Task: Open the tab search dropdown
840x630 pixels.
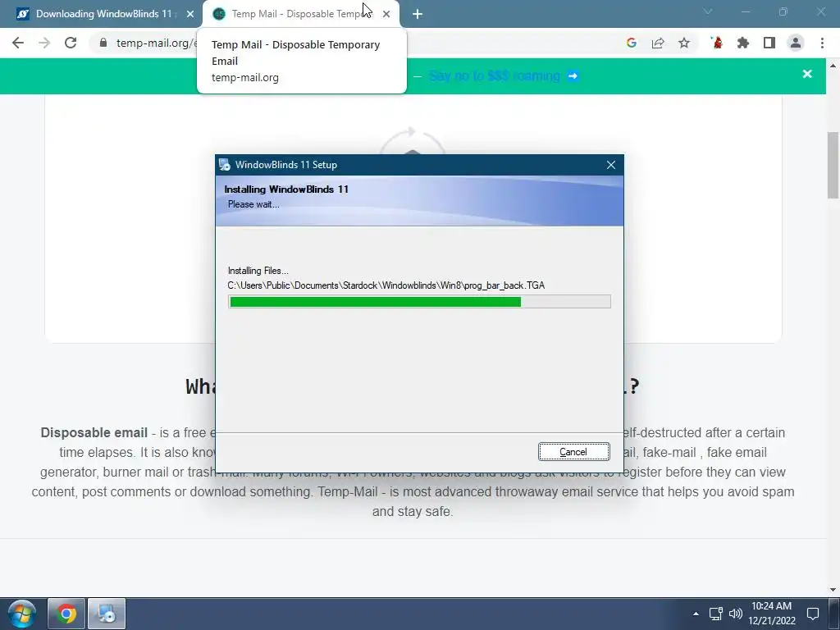Action: 708,11
